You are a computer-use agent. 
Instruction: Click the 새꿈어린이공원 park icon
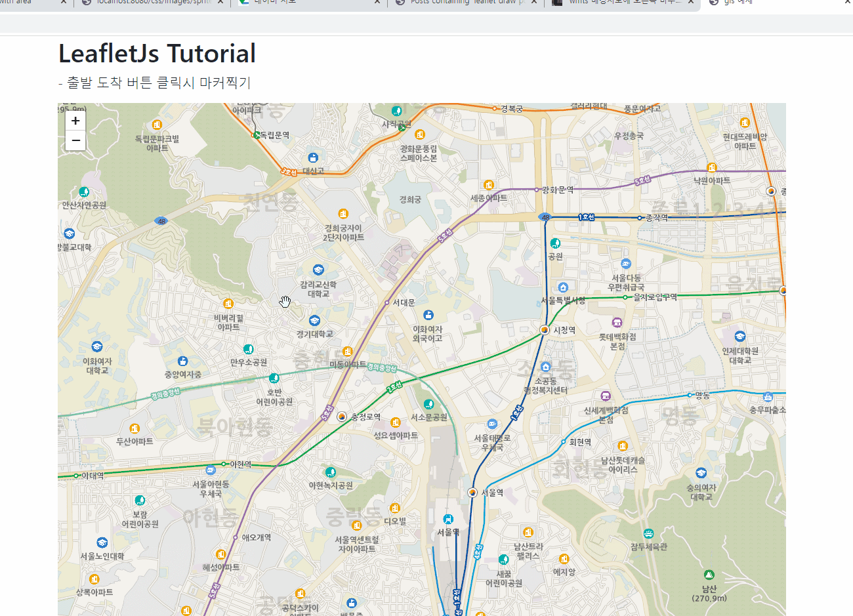(x=504, y=560)
